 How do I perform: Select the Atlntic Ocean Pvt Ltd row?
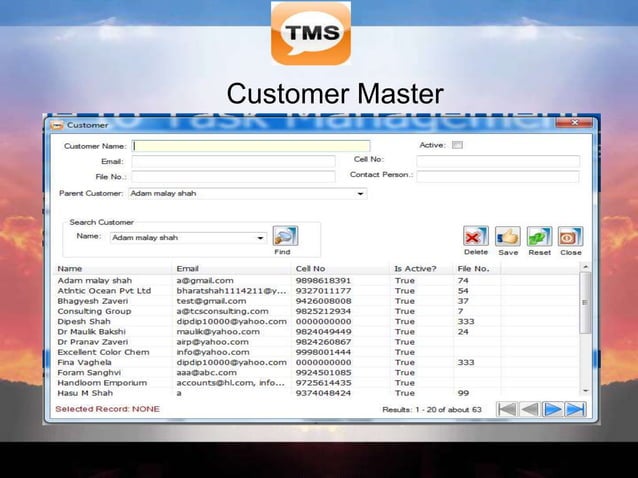point(316,291)
